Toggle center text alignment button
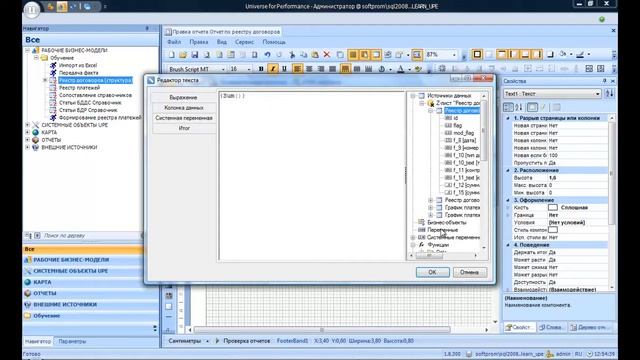Viewport: 640px width, 360px height. [309, 69]
